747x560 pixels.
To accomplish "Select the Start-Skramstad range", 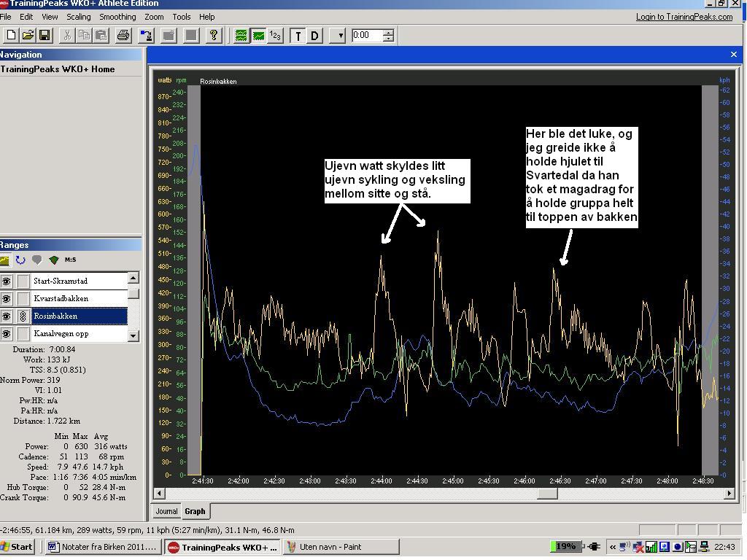I will click(x=80, y=281).
